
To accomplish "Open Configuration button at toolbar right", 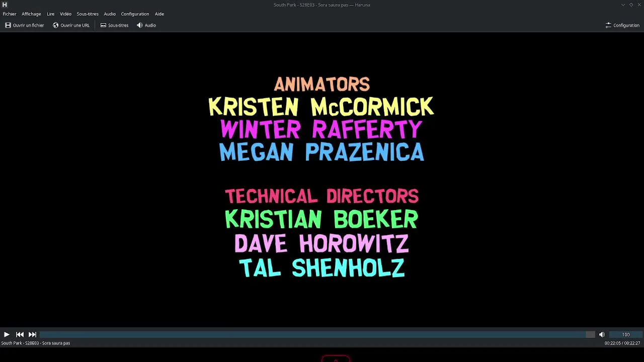I will click(x=622, y=25).
